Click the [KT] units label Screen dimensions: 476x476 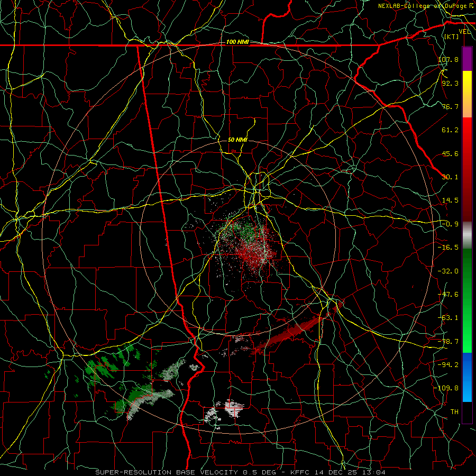452,36
